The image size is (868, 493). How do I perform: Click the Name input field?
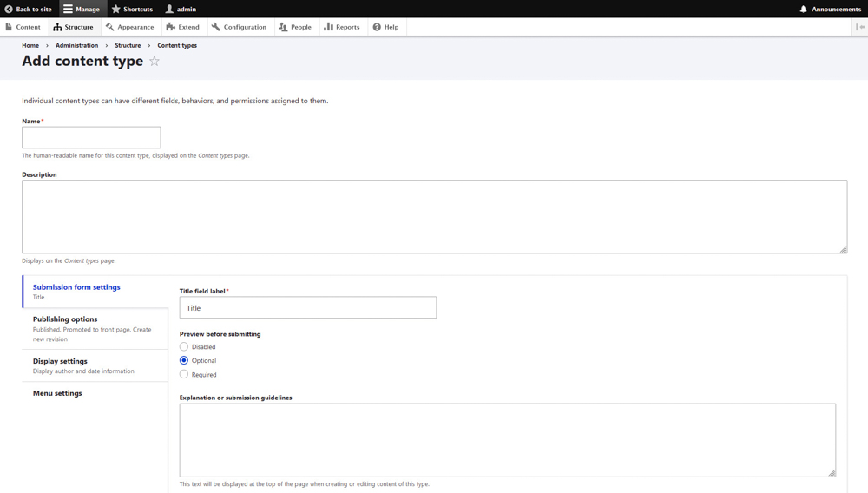click(91, 137)
